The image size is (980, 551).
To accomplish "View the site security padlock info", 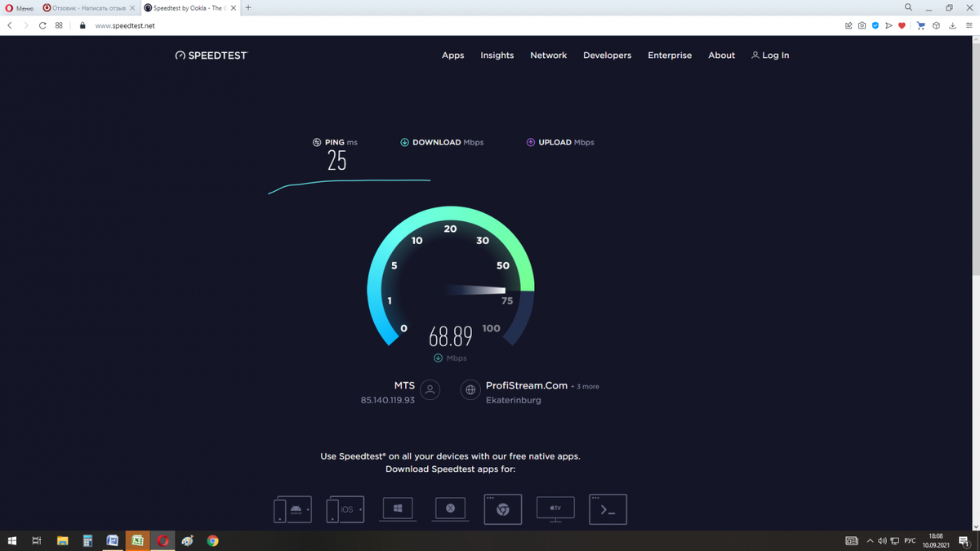I will pos(82,25).
